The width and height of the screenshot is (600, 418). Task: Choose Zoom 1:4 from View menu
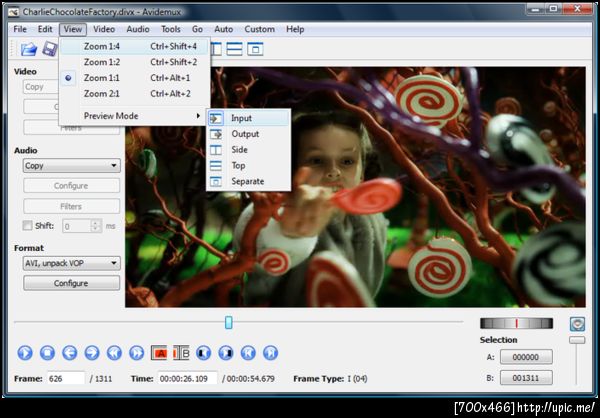(135, 46)
